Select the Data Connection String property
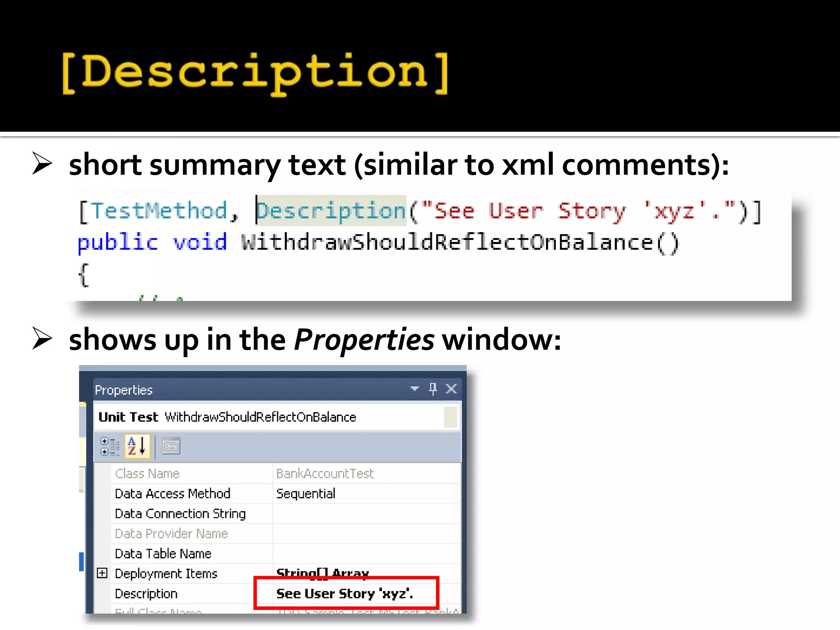 (x=180, y=514)
